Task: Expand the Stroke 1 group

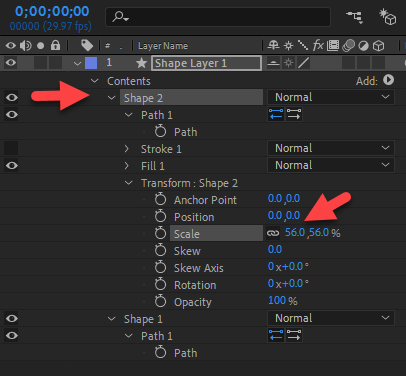Action: pyautogui.click(x=127, y=149)
